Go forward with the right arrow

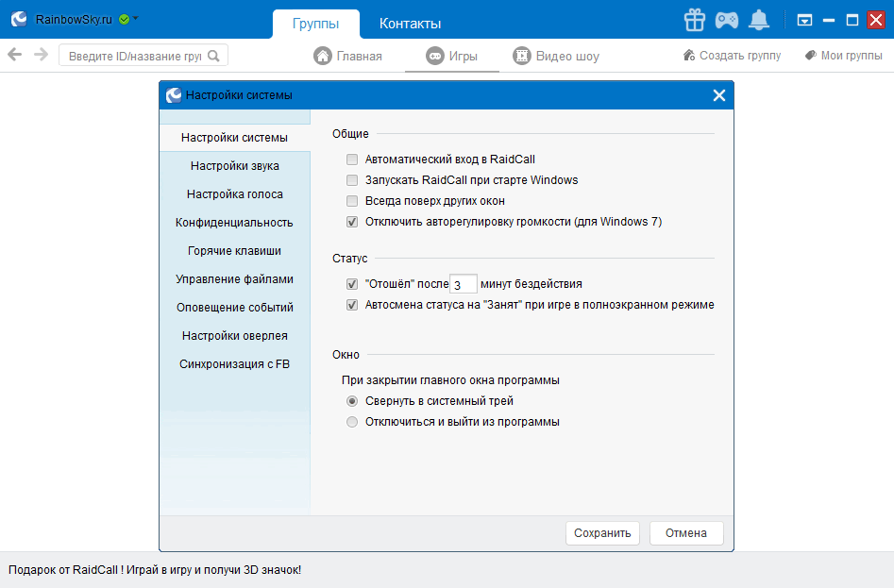41,55
